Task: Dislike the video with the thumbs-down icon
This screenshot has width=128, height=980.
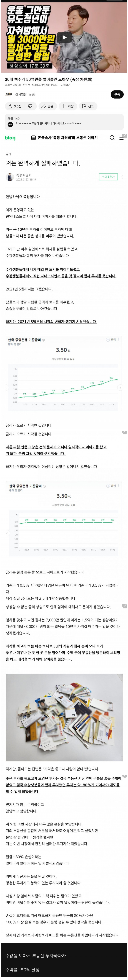Action: (x=30, y=106)
